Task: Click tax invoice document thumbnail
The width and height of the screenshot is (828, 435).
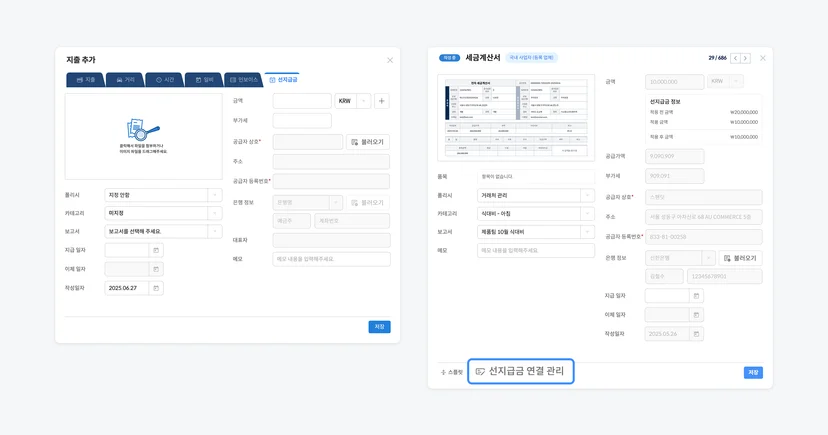Action: point(516,118)
